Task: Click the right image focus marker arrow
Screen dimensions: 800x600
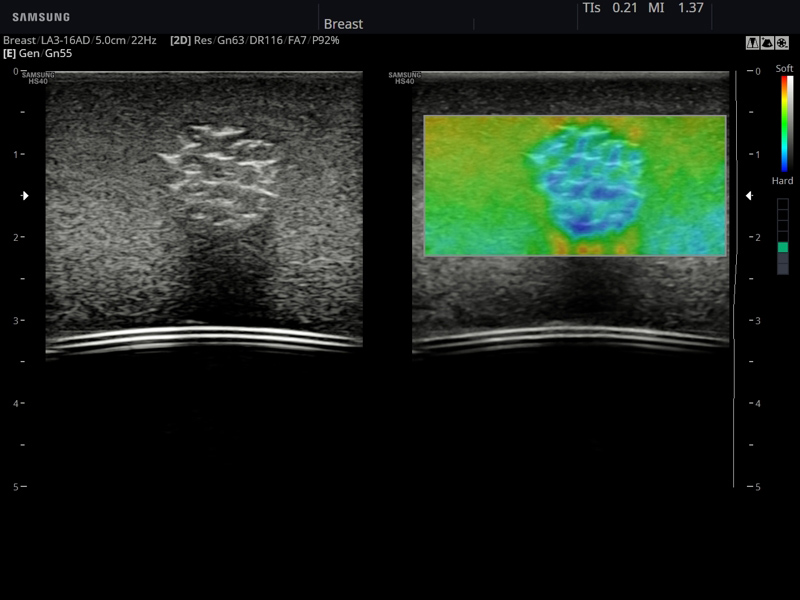Action: [x=749, y=195]
